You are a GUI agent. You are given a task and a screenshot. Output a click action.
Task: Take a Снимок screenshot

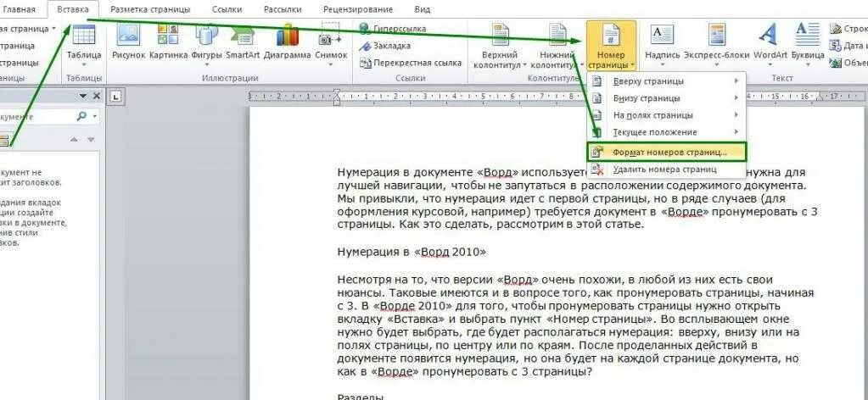tap(331, 44)
